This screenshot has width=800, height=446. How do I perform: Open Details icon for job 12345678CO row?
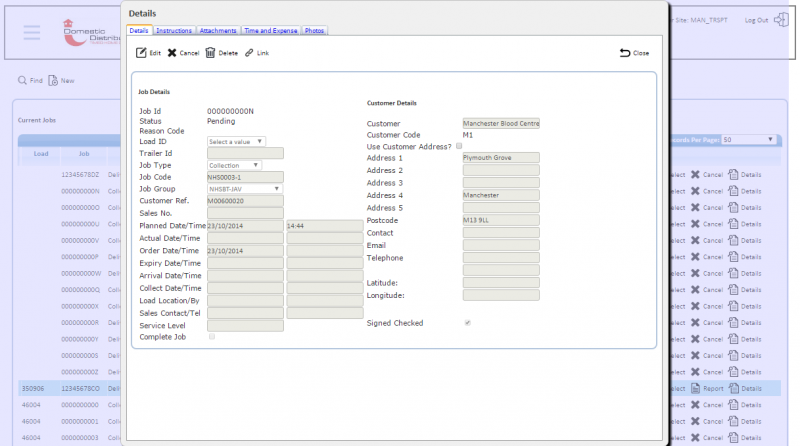(x=733, y=388)
